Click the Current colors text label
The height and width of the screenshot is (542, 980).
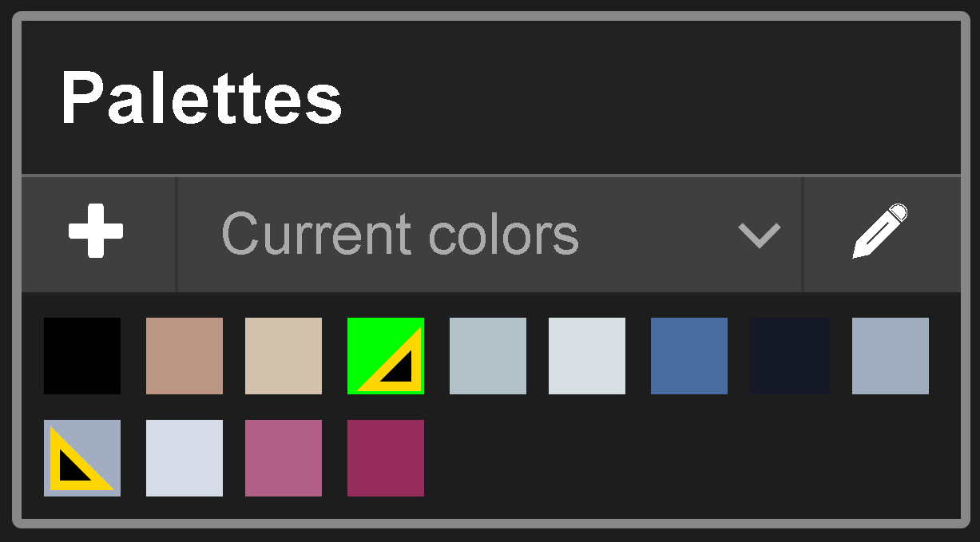[x=399, y=235]
